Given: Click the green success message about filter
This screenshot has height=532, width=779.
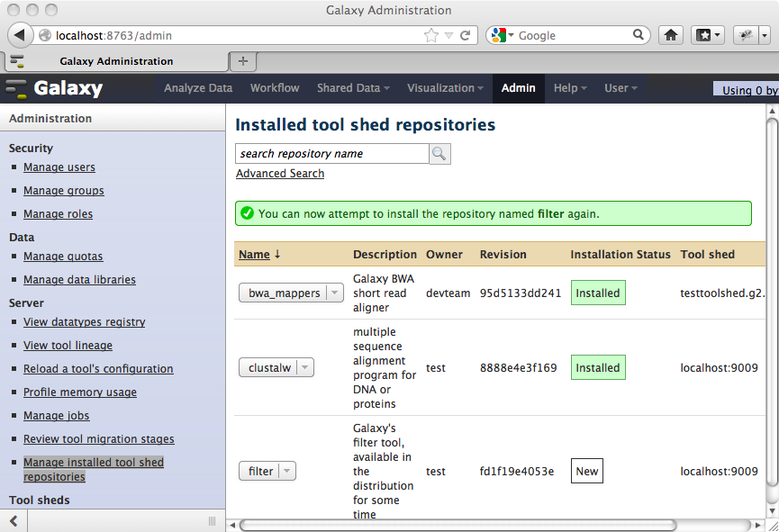Looking at the screenshot, I should click(493, 213).
